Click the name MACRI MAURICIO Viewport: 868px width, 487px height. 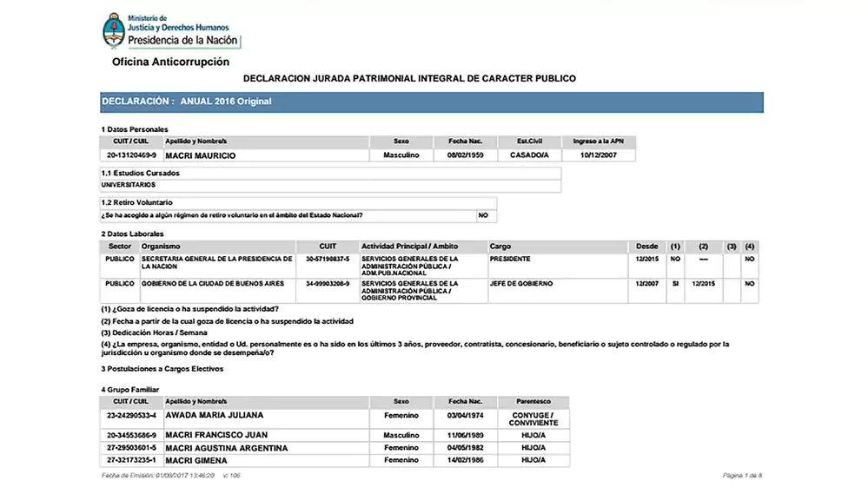[x=201, y=156]
